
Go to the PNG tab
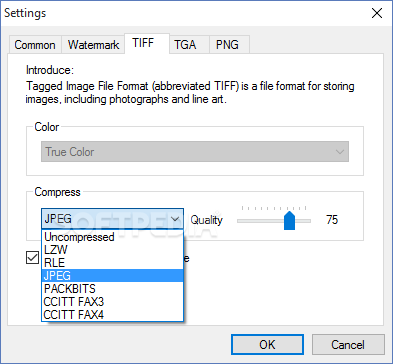pos(227,45)
